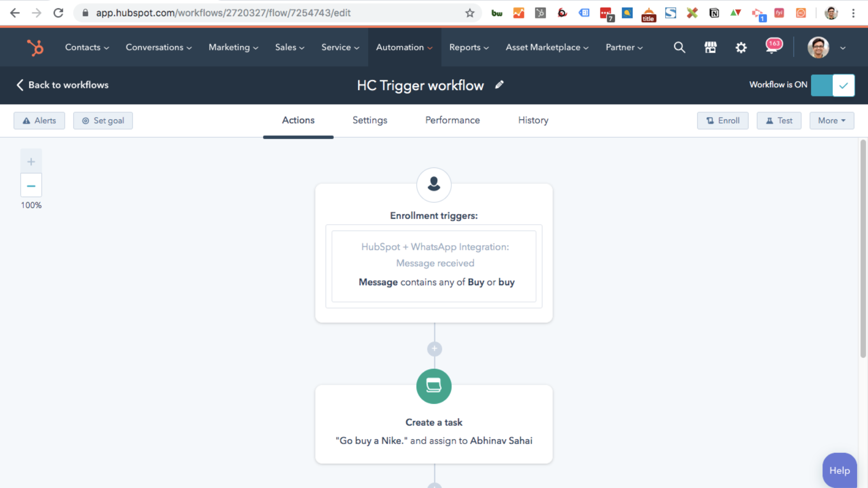Open notifications bell showing 163 alerts
This screenshot has width=868, height=488.
pos(773,47)
